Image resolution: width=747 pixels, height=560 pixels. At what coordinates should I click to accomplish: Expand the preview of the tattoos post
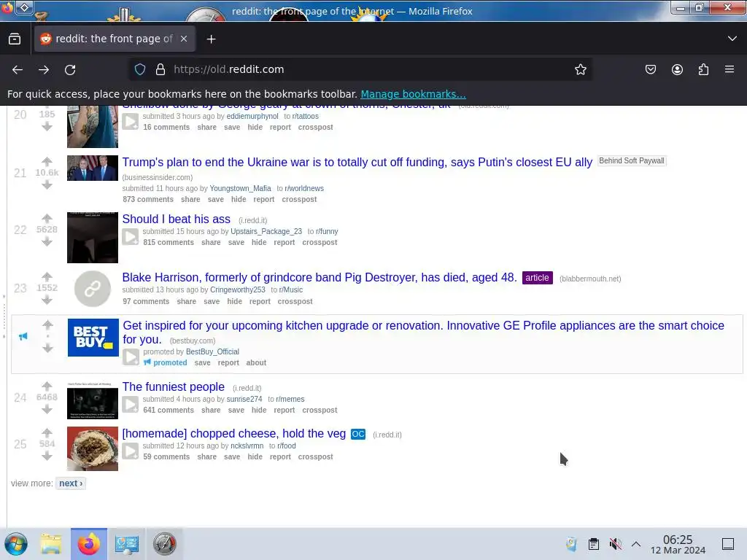point(131,122)
